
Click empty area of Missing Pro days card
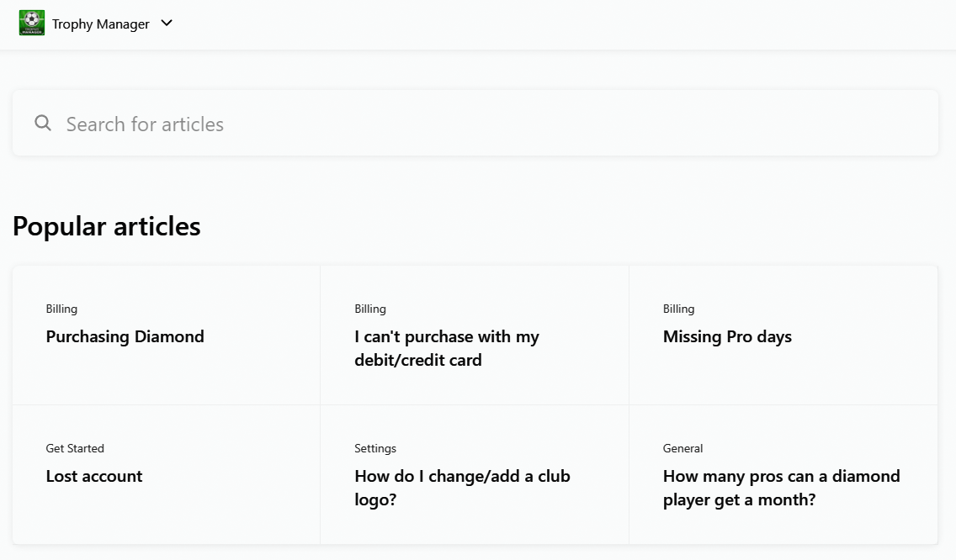[x=783, y=378]
